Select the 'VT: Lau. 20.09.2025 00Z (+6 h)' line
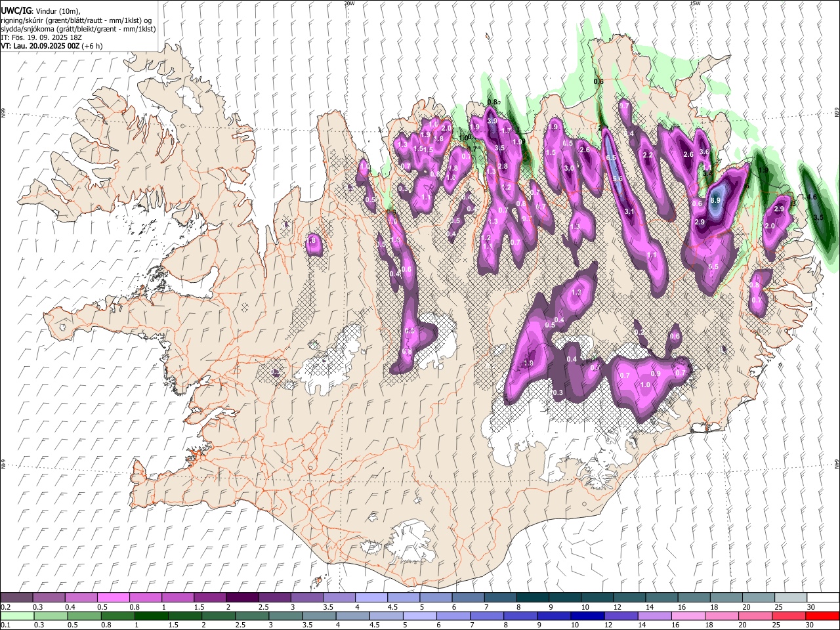 (51, 46)
